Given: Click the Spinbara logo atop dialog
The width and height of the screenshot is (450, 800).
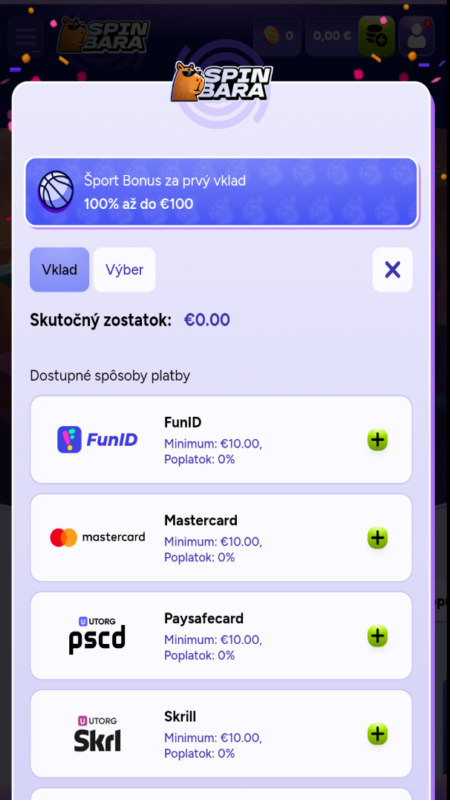Looking at the screenshot, I should click(x=221, y=82).
